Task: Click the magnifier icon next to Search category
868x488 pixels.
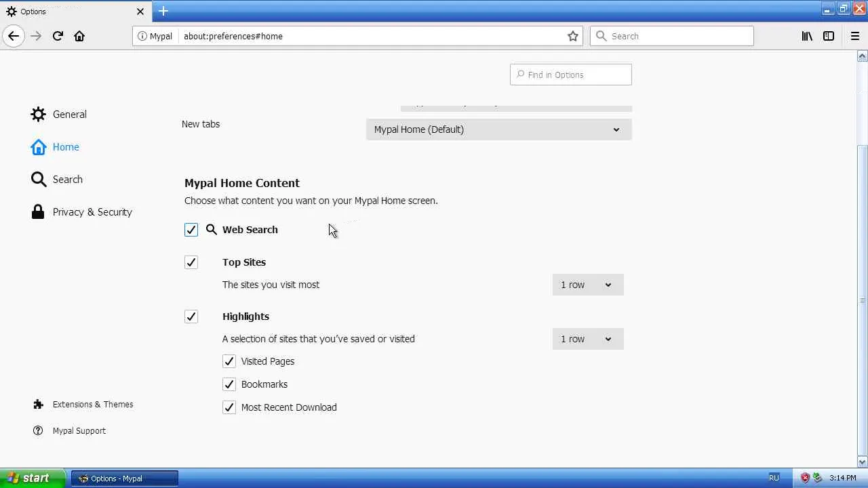Action: pyautogui.click(x=39, y=179)
